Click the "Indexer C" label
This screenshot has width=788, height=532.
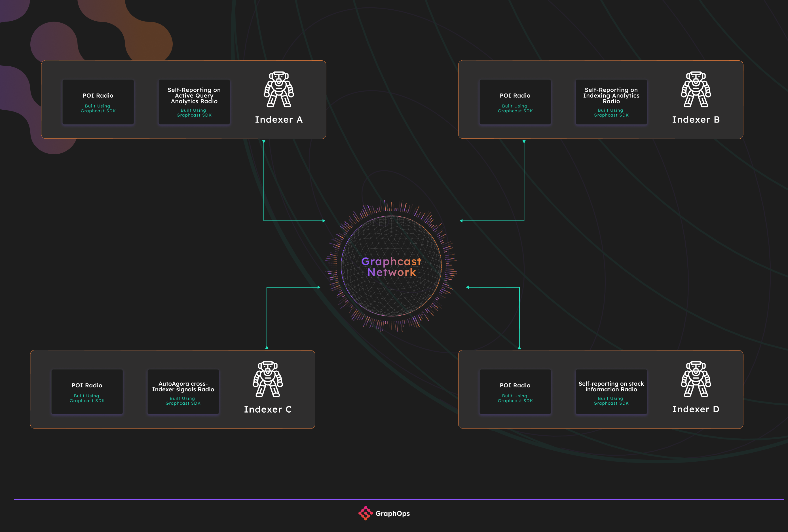click(x=267, y=409)
